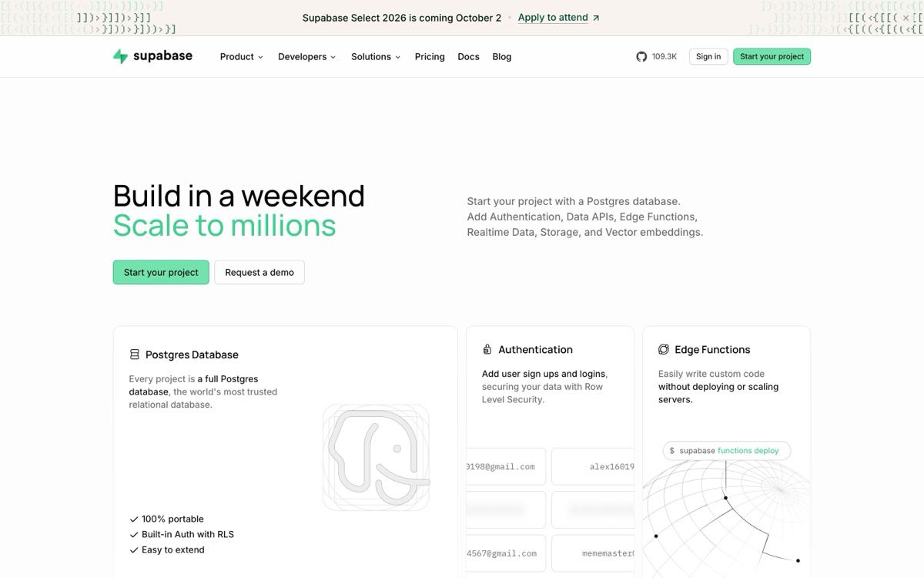Click the Postgres Database icon
Image resolution: width=924 pixels, height=578 pixels.
[x=134, y=355]
